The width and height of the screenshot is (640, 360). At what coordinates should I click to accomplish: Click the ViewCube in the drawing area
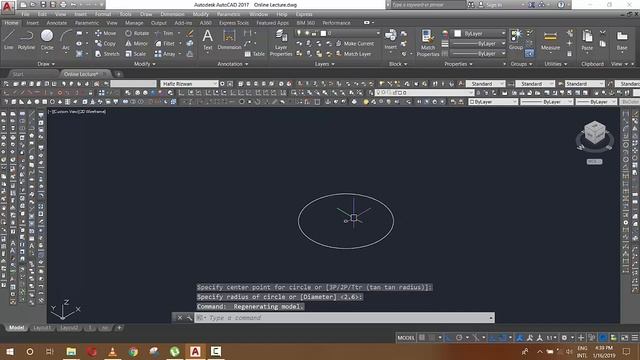click(595, 133)
